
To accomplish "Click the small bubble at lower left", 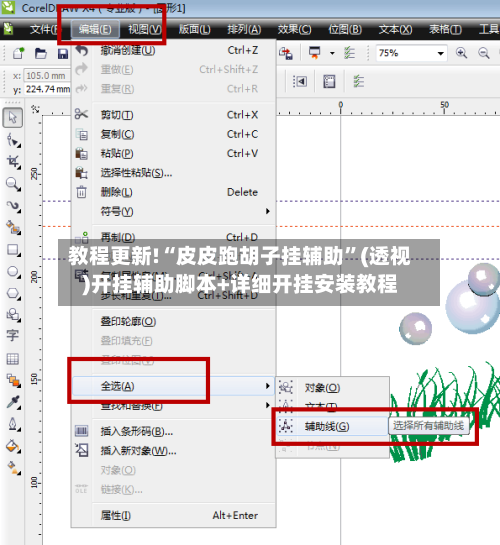I will [416, 328].
